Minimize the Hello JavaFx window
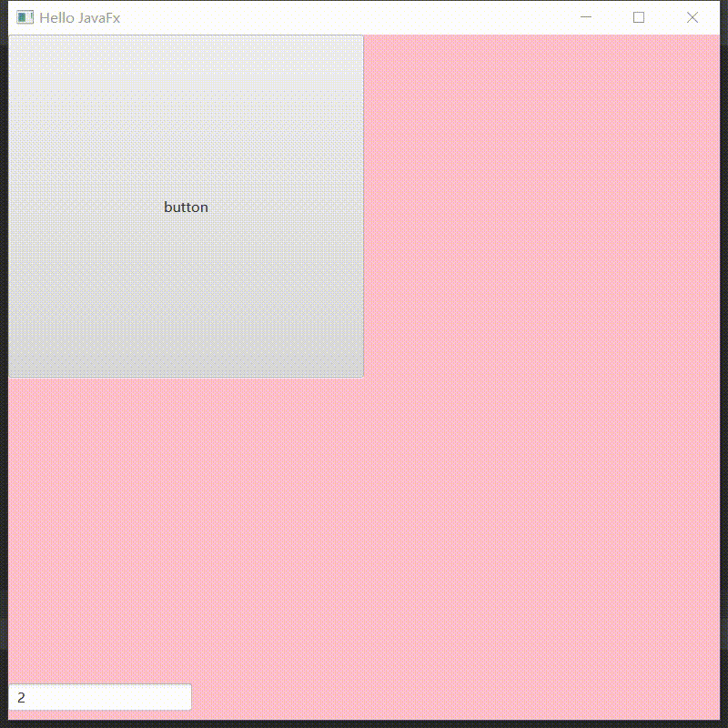 click(586, 17)
